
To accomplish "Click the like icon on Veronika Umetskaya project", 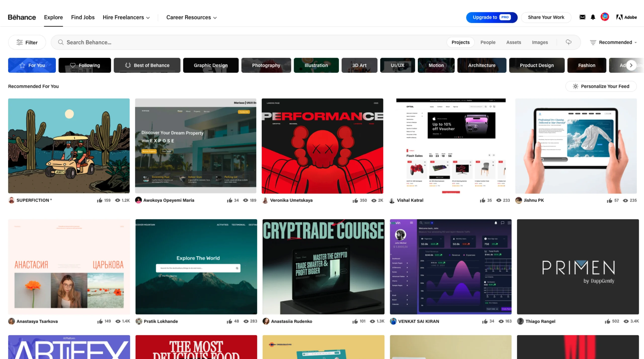I will pyautogui.click(x=355, y=200).
